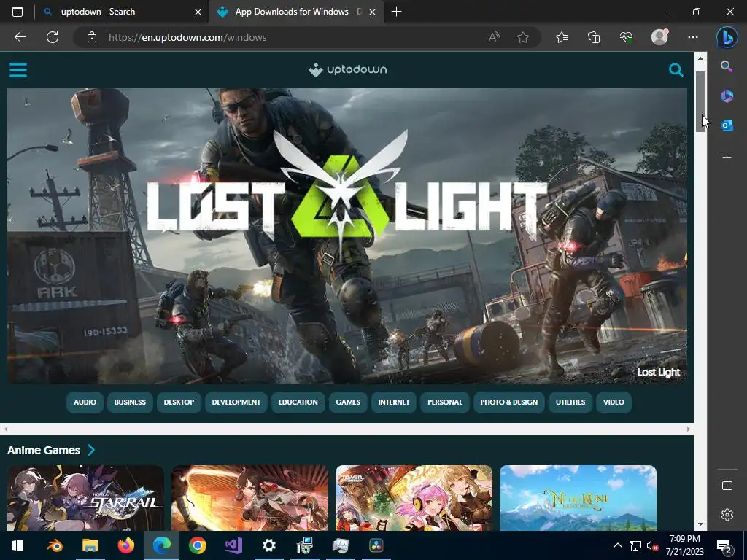Click the Uptodown search magnifier icon

(676, 70)
